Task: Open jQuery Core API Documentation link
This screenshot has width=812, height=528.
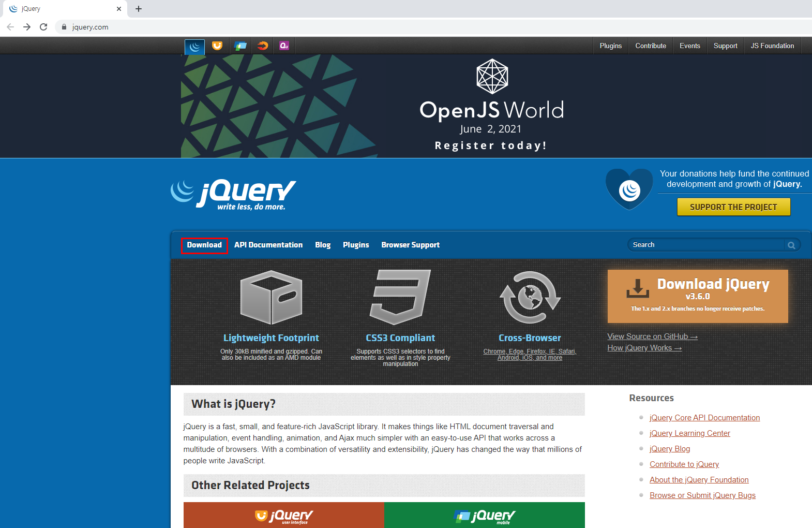Action: (704, 418)
